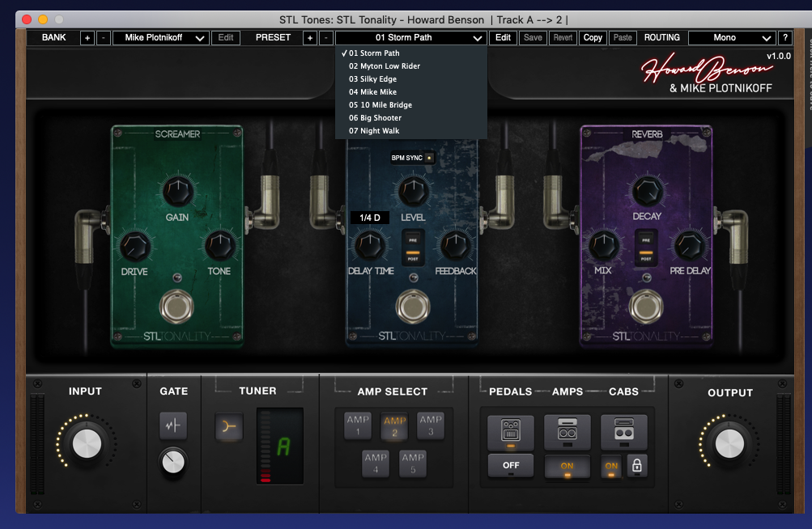Remove preset with minus button
Viewport: 812px width, 529px height.
coord(325,38)
